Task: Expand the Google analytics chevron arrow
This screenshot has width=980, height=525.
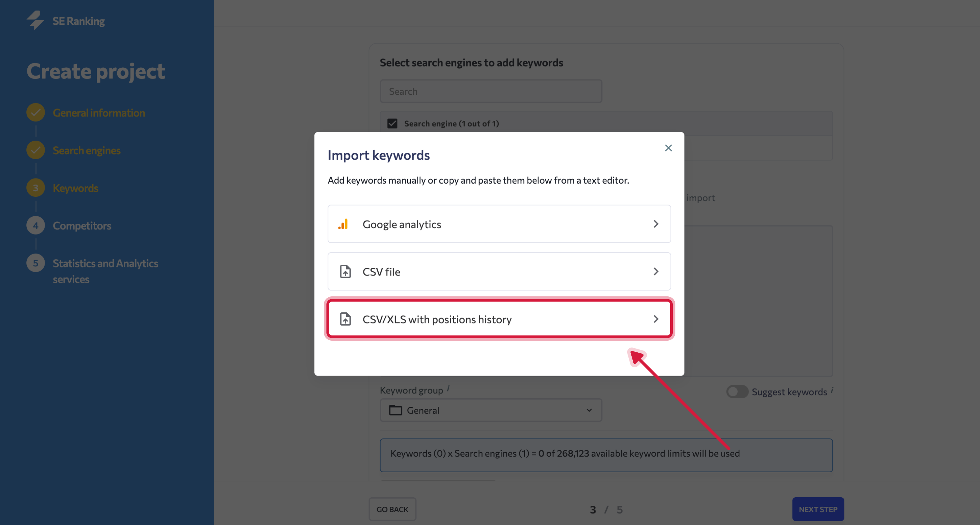Action: [x=656, y=224]
